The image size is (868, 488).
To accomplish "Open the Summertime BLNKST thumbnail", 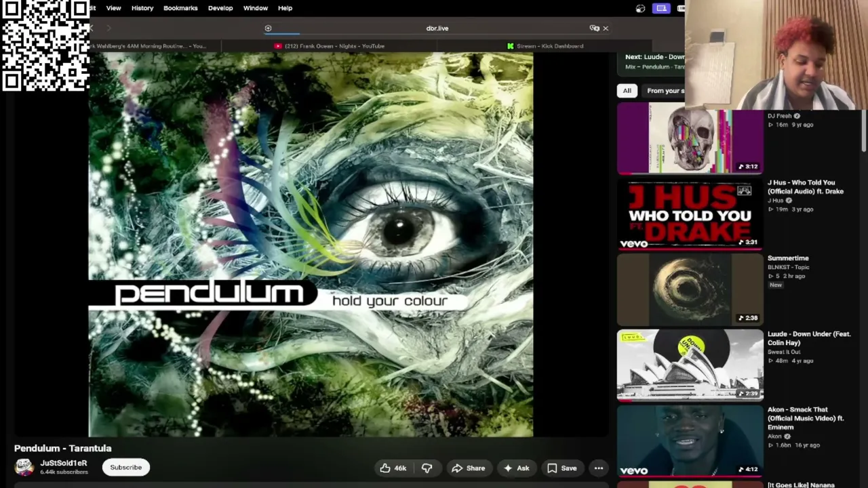I will coord(690,290).
